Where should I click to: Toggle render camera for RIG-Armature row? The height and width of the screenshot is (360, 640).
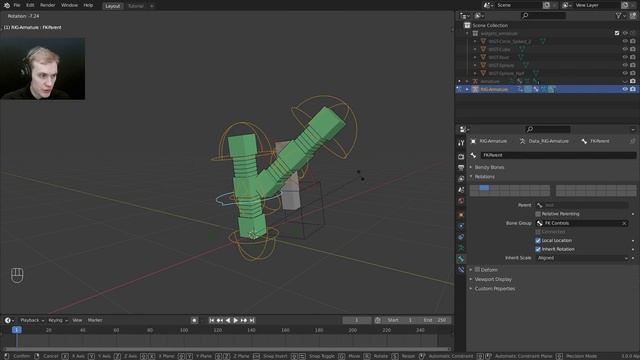pyautogui.click(x=633, y=89)
